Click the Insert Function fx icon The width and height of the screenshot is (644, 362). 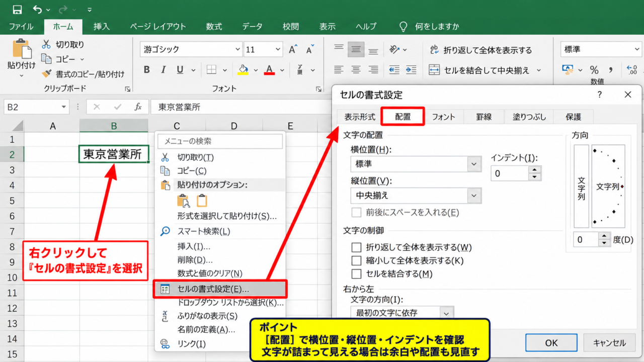[138, 107]
